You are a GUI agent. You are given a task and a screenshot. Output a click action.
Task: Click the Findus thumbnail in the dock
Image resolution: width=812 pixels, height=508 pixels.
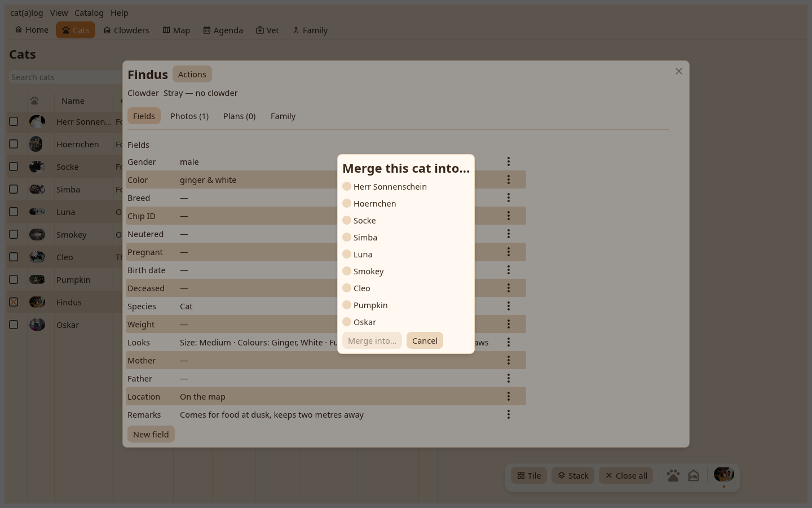click(x=724, y=474)
